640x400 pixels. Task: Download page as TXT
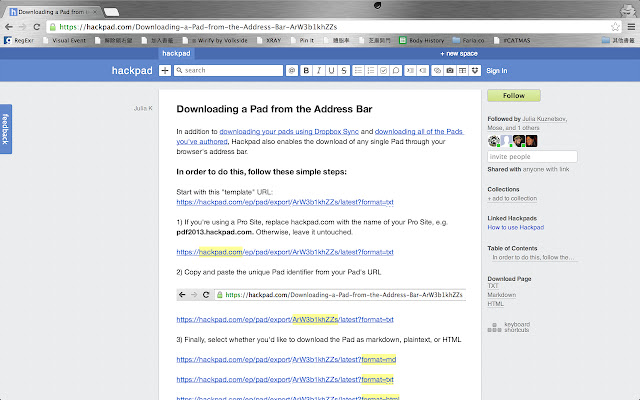tap(493, 286)
